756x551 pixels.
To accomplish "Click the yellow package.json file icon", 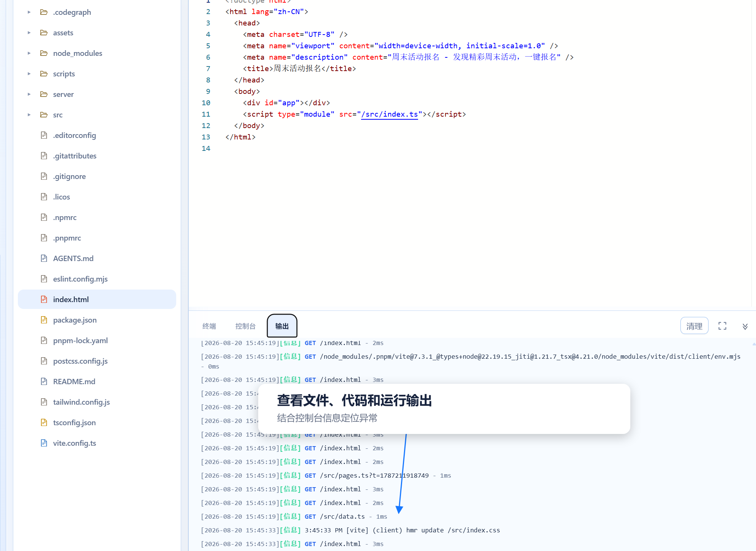I will (x=44, y=320).
